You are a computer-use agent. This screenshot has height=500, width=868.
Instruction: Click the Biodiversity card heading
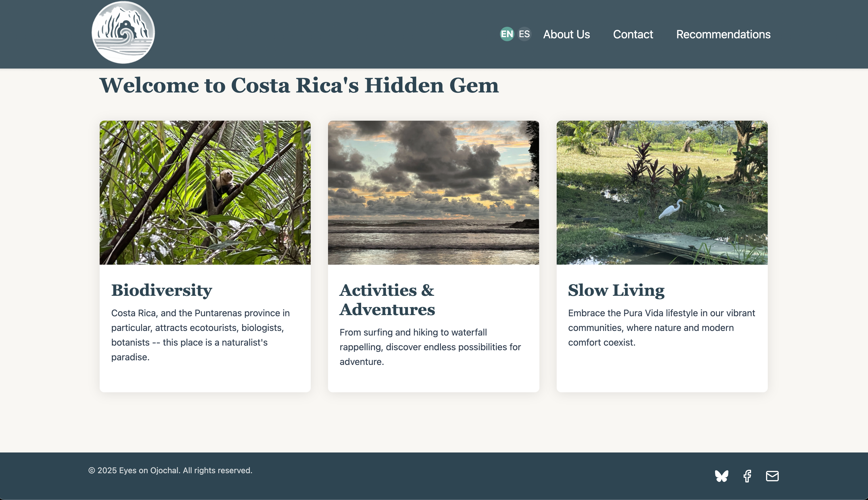point(161,290)
